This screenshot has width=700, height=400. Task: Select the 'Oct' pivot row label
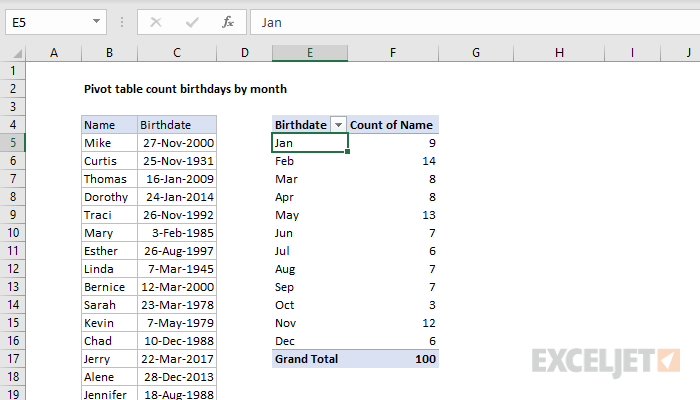pyautogui.click(x=310, y=305)
